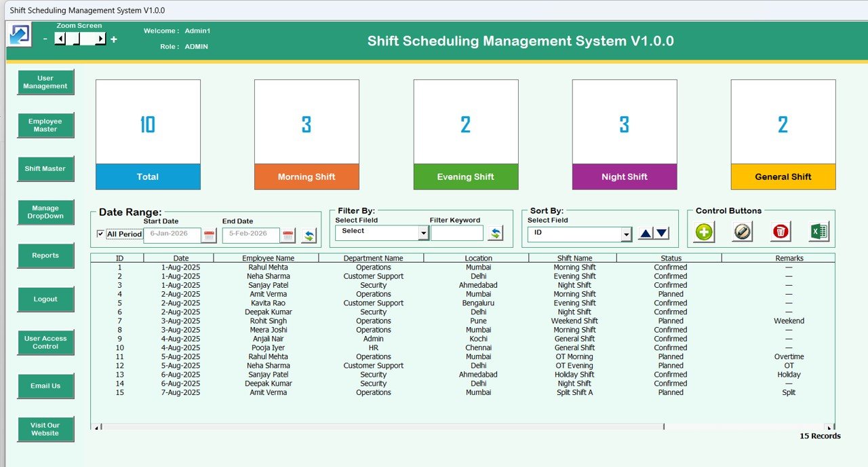Open the Shift Master section
This screenshot has height=467, width=868.
click(x=45, y=169)
